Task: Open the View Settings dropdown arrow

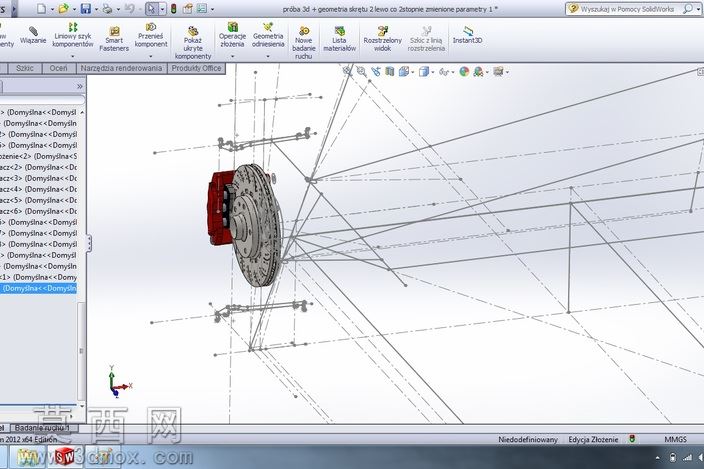Action: (507, 72)
